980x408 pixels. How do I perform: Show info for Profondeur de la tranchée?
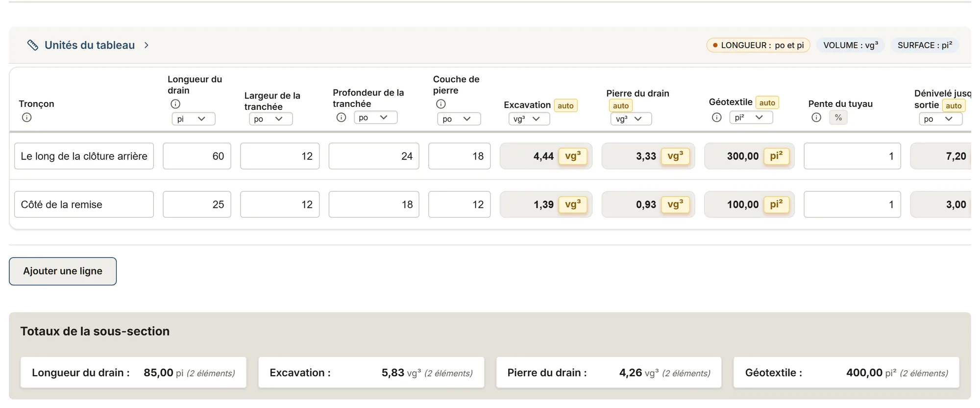342,117
